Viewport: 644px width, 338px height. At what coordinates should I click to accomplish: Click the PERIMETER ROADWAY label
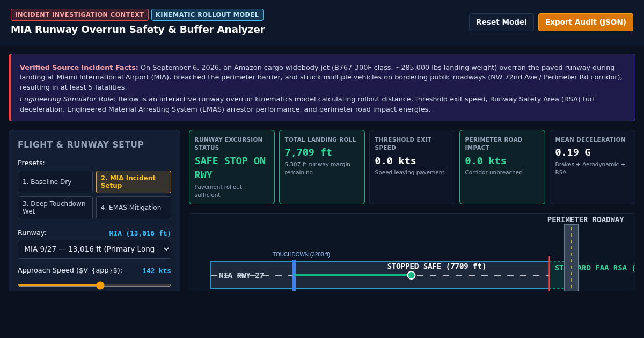(586, 219)
